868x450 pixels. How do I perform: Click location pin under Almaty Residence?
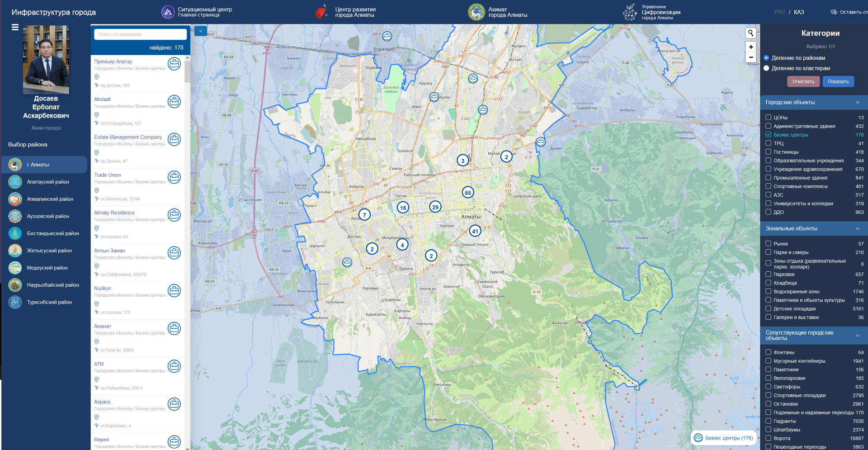click(96, 228)
